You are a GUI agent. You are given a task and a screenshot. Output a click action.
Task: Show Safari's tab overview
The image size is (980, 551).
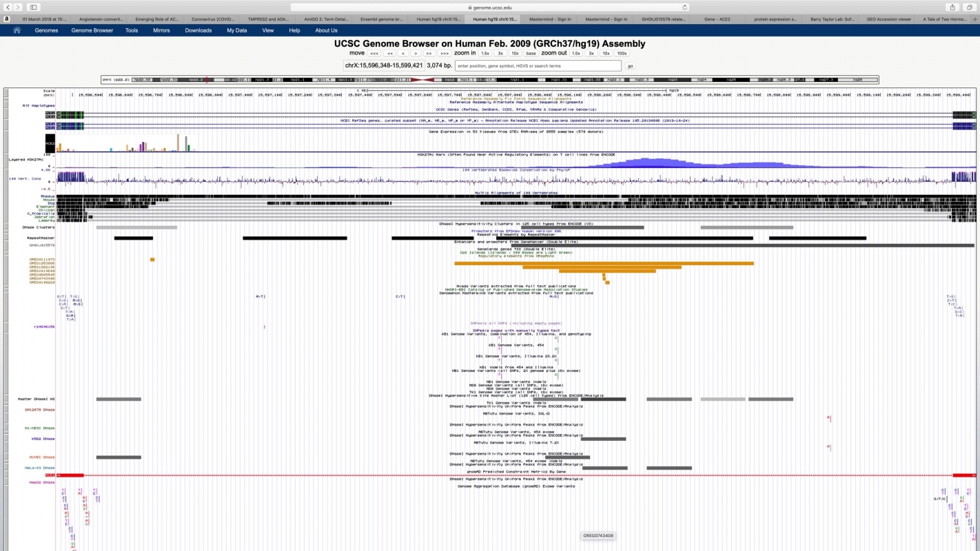tap(970, 7)
